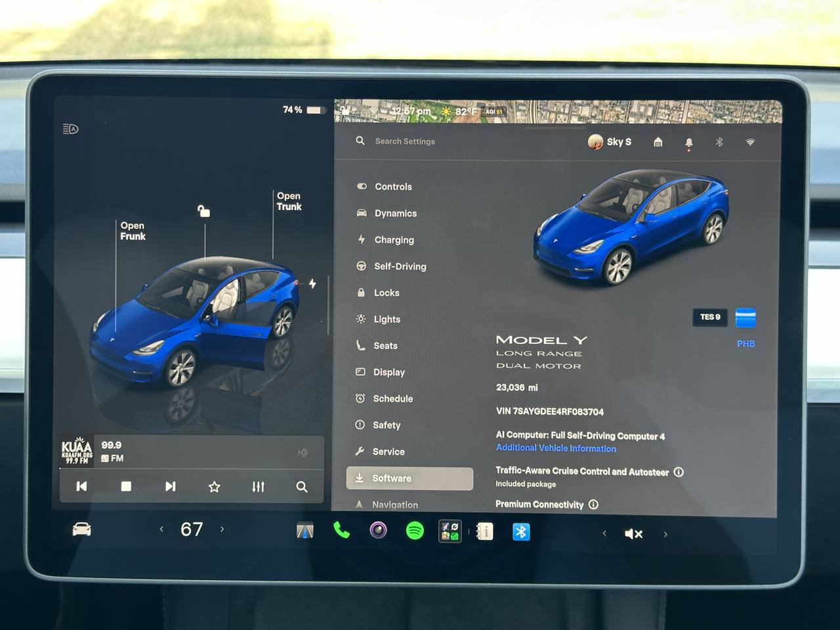Tap the blue PHB color swatch
The height and width of the screenshot is (630, 840).
tap(745, 318)
